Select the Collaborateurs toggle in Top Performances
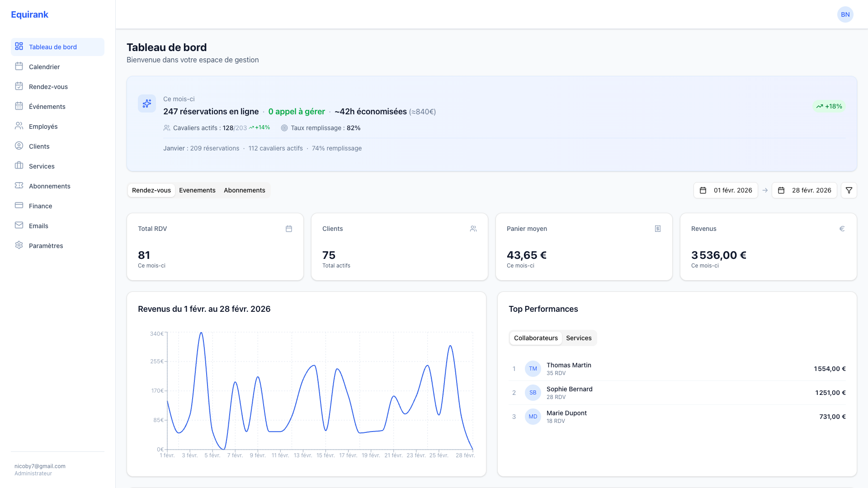This screenshot has height=488, width=868. 536,338
